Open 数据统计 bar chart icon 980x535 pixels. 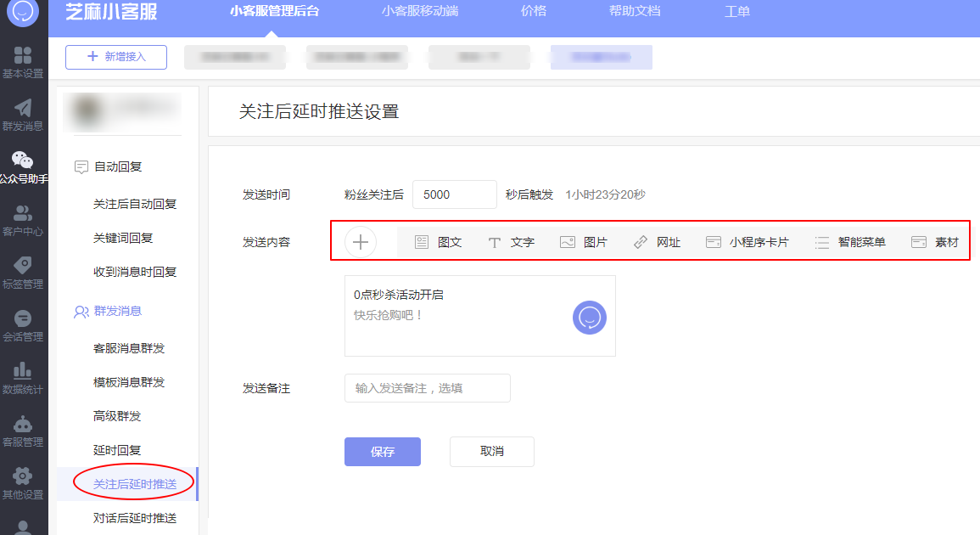pyautogui.click(x=23, y=370)
